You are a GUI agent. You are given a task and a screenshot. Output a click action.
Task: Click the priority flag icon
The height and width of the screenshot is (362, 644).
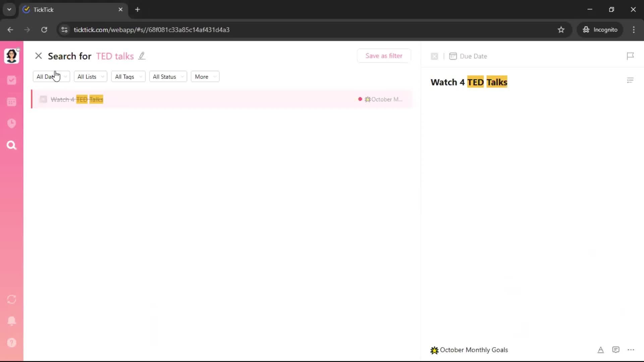tap(630, 56)
